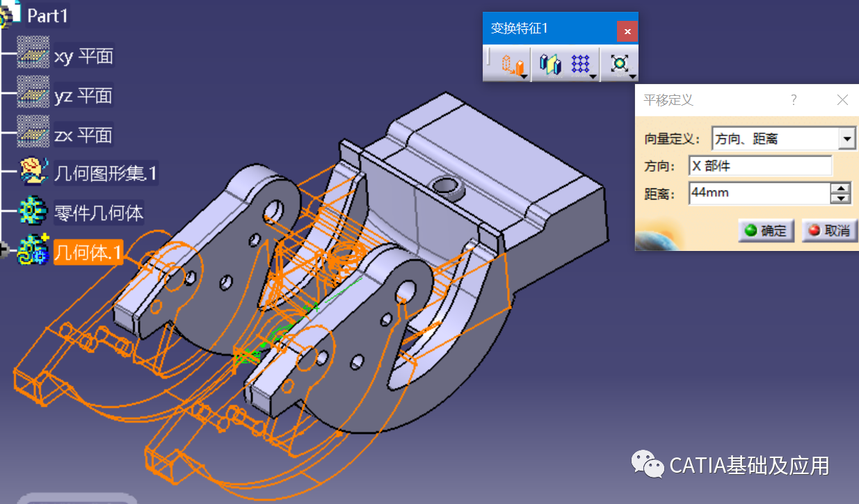Close the 变换特征1 toolbar
The image size is (859, 504).
(627, 31)
